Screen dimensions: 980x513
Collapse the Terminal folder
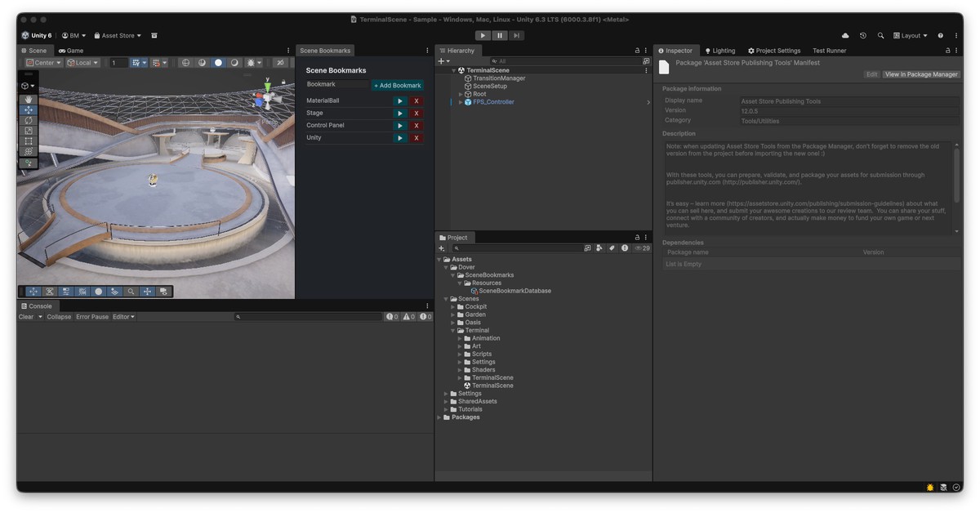pyautogui.click(x=453, y=331)
